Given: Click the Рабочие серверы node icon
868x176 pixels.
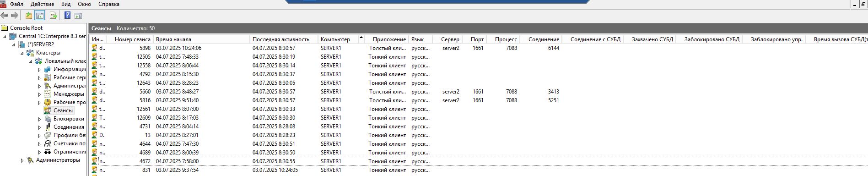Looking at the screenshot, I should [x=48, y=77].
